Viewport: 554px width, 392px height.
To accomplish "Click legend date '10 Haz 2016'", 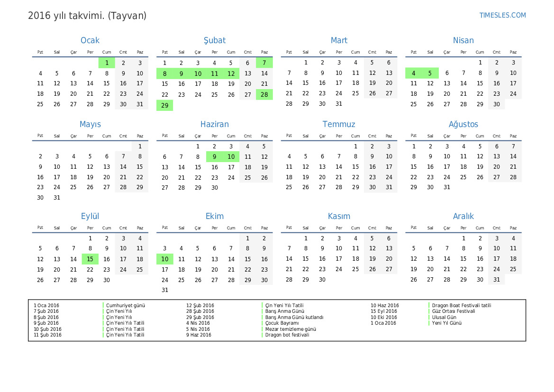I will click(384, 305).
